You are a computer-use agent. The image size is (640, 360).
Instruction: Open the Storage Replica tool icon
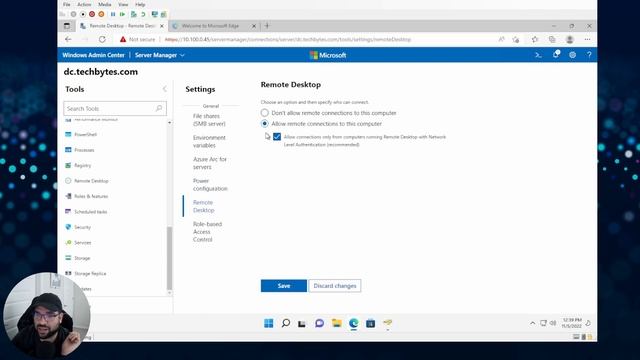point(68,273)
